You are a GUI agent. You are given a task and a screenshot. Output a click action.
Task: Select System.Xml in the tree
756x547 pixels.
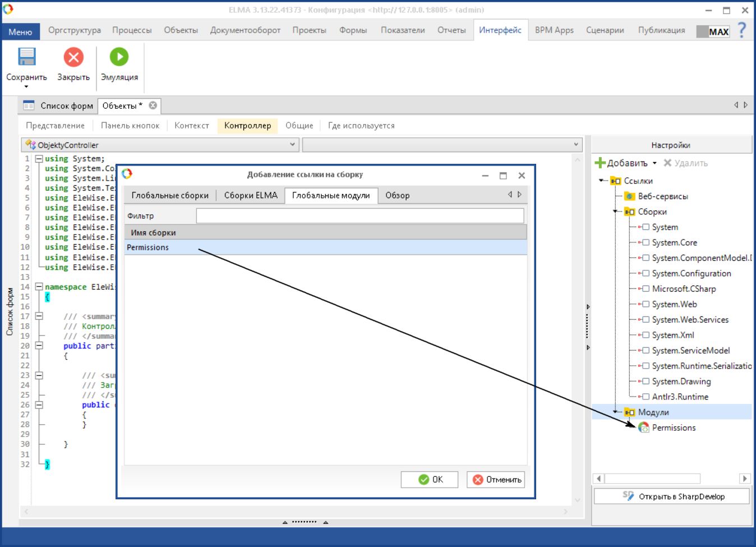[x=672, y=335]
